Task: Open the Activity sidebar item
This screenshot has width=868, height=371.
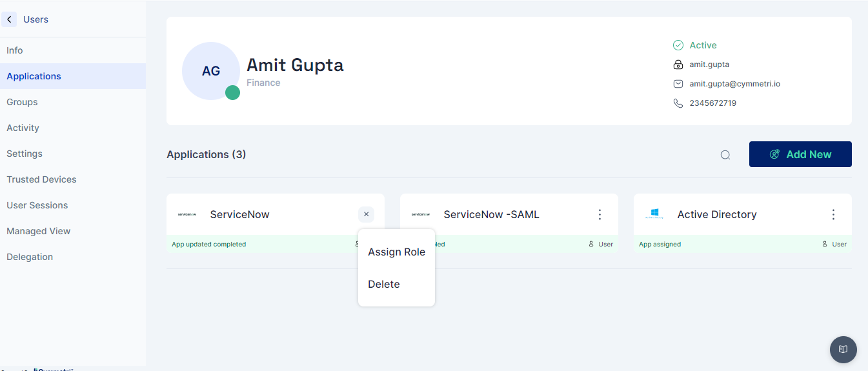Action: (23, 128)
